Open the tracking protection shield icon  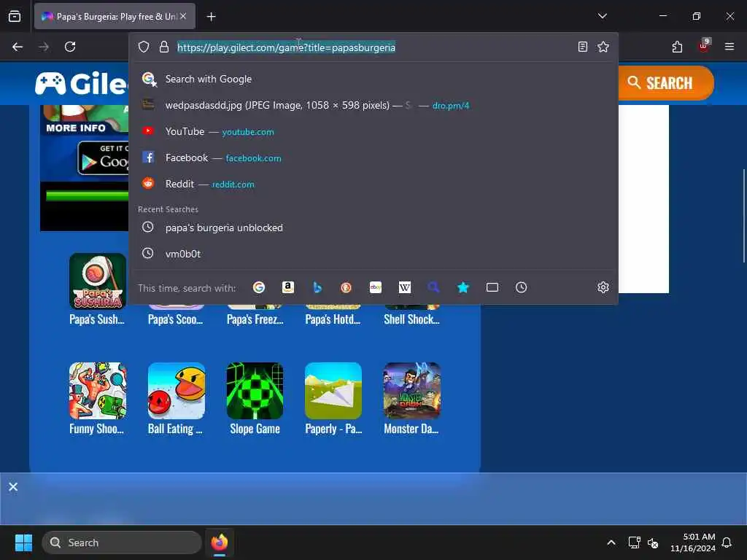click(144, 47)
